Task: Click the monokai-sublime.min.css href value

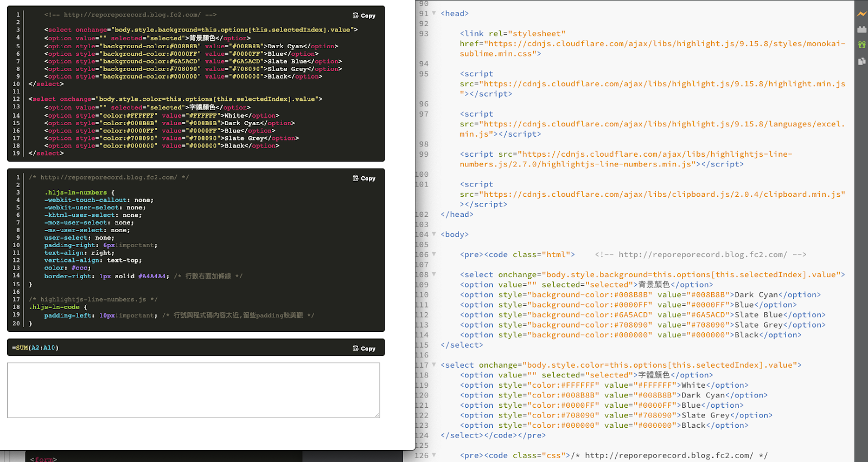Action: tap(653, 49)
